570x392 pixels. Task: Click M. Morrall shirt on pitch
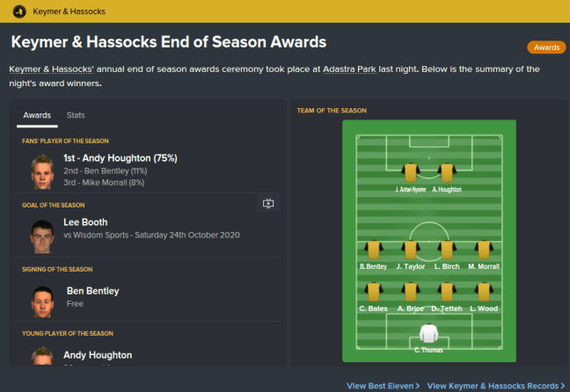484,250
